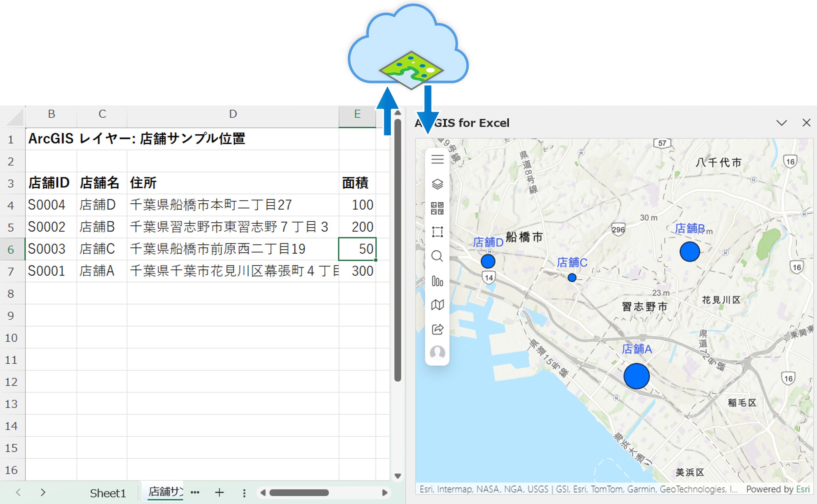Open the basemap gallery grid icon
This screenshot has width=817, height=504.
(437, 208)
